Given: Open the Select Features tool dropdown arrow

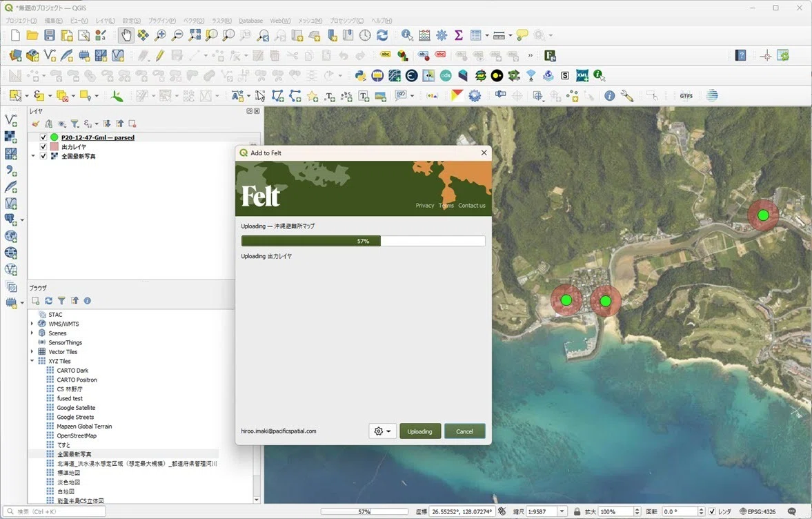Looking at the screenshot, I should click(x=26, y=96).
